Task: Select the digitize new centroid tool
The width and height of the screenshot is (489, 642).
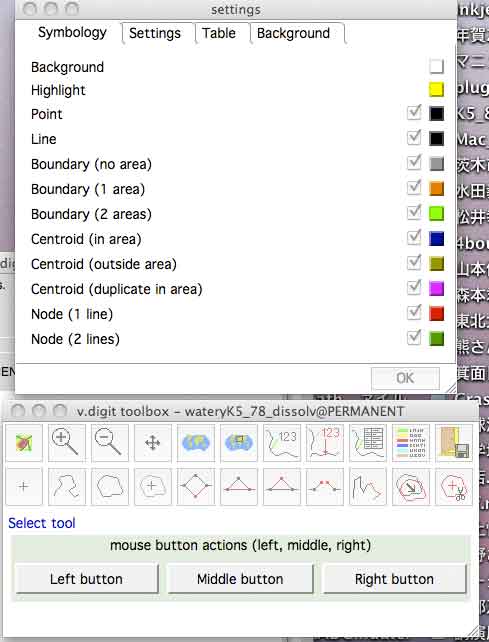Action: 153,486
